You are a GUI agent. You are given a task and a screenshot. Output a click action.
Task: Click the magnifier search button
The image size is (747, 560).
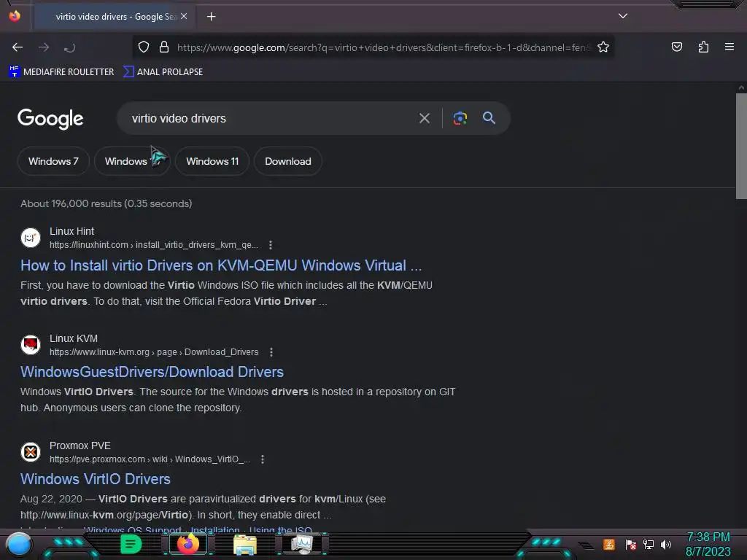[489, 117]
